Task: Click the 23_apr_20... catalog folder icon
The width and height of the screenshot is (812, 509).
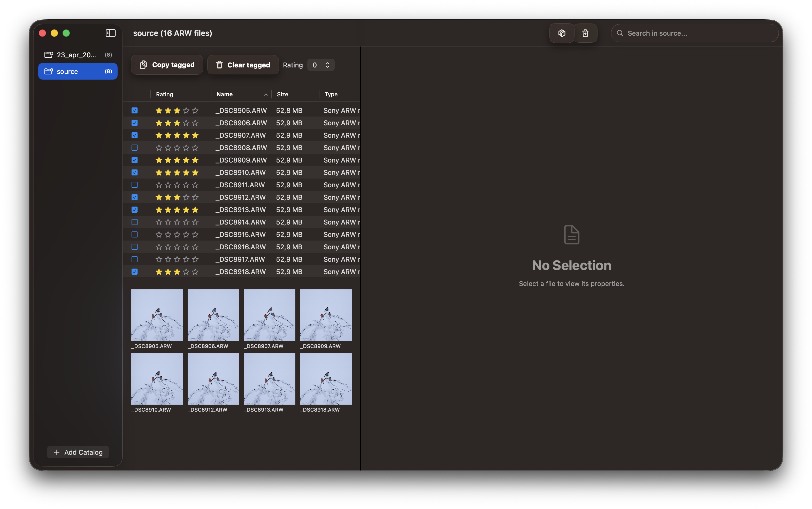Action: [49, 55]
